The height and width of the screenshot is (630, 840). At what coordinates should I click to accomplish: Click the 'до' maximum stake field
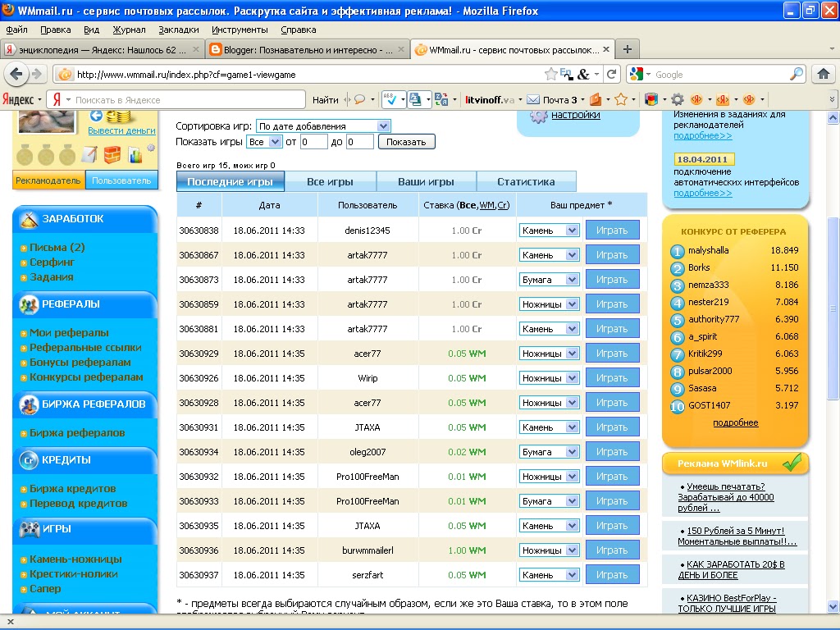(x=359, y=142)
